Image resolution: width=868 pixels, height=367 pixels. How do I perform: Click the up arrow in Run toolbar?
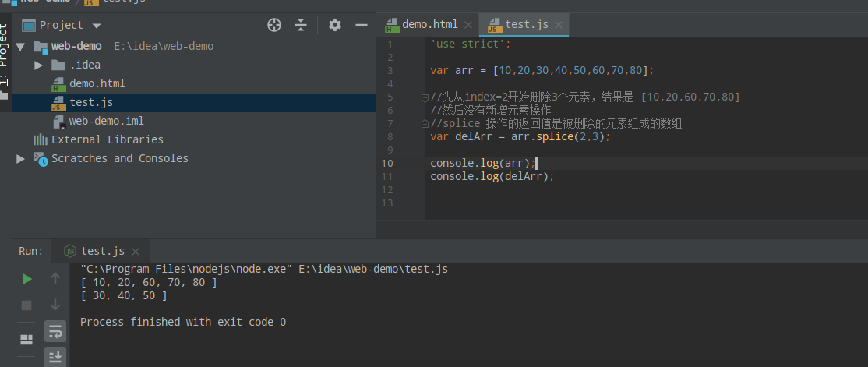pyautogui.click(x=55, y=278)
